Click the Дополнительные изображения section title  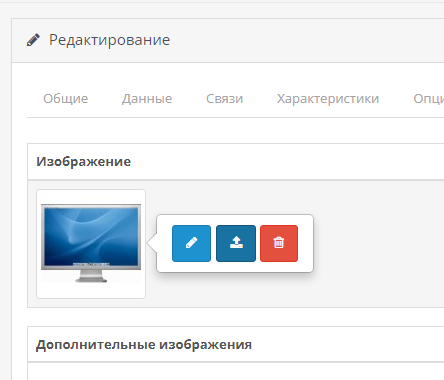point(144,345)
